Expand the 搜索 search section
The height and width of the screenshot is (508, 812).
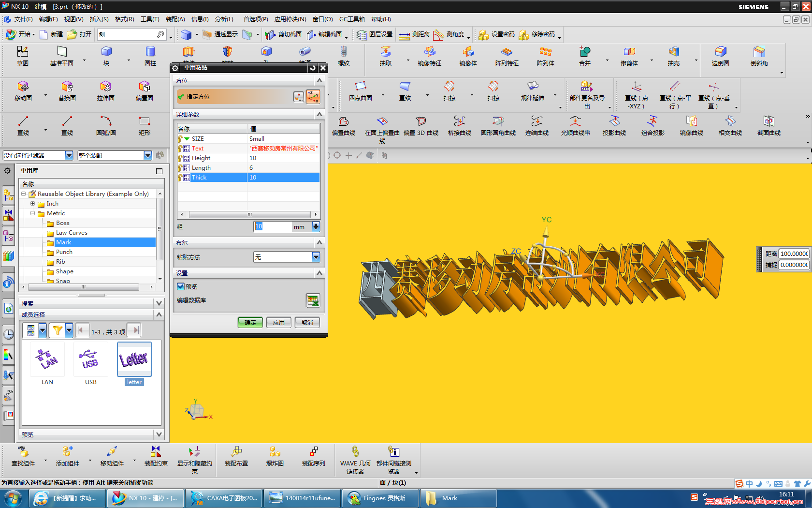[x=159, y=303]
